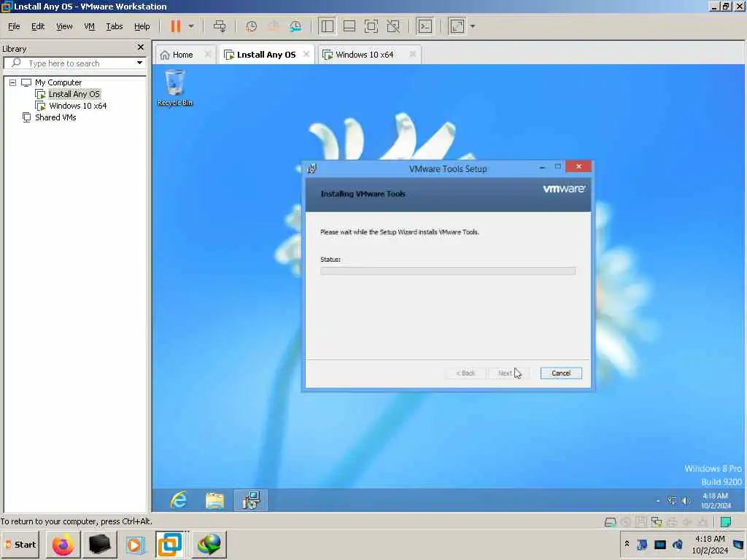747x560 pixels.
Task: Click the VMware Tools Setup title icon
Action: [312, 168]
